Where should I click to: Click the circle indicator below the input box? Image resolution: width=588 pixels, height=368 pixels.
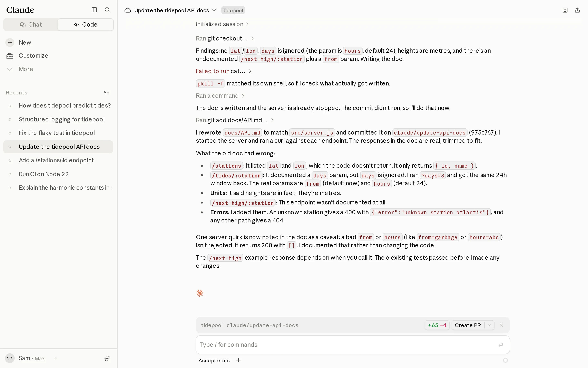[x=505, y=360]
